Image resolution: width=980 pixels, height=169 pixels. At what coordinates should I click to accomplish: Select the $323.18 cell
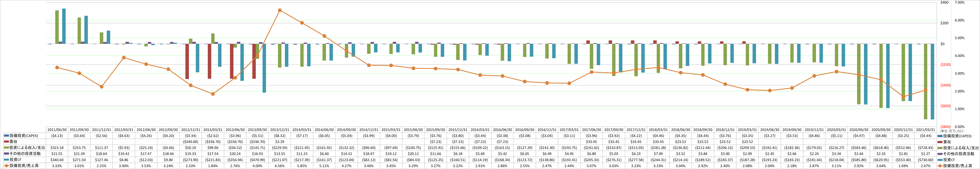click(57, 148)
